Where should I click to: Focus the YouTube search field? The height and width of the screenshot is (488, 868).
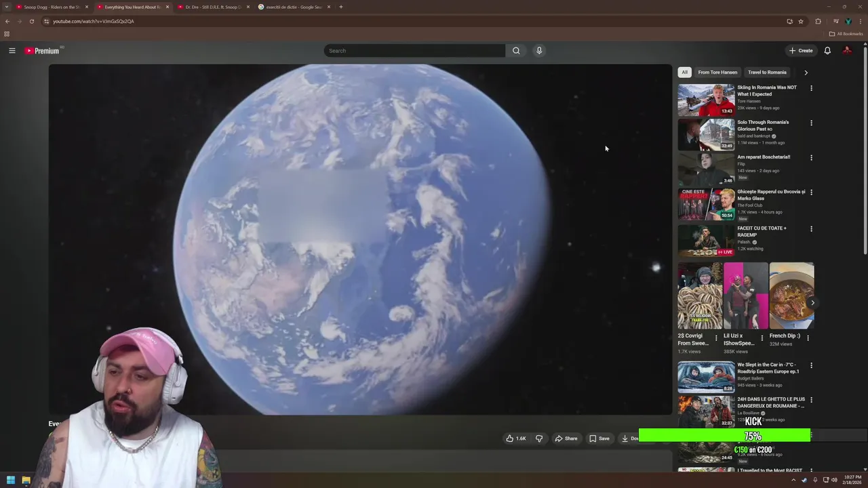pos(414,51)
